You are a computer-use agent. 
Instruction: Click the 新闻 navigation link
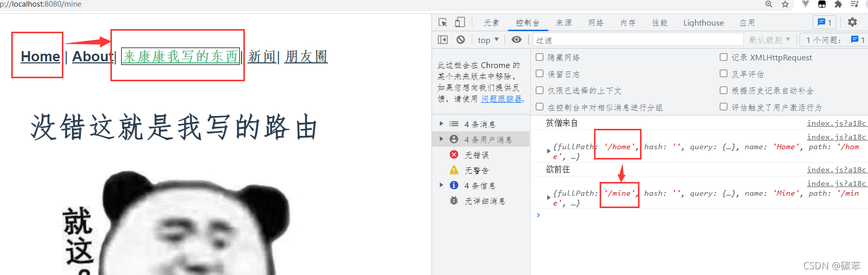262,56
